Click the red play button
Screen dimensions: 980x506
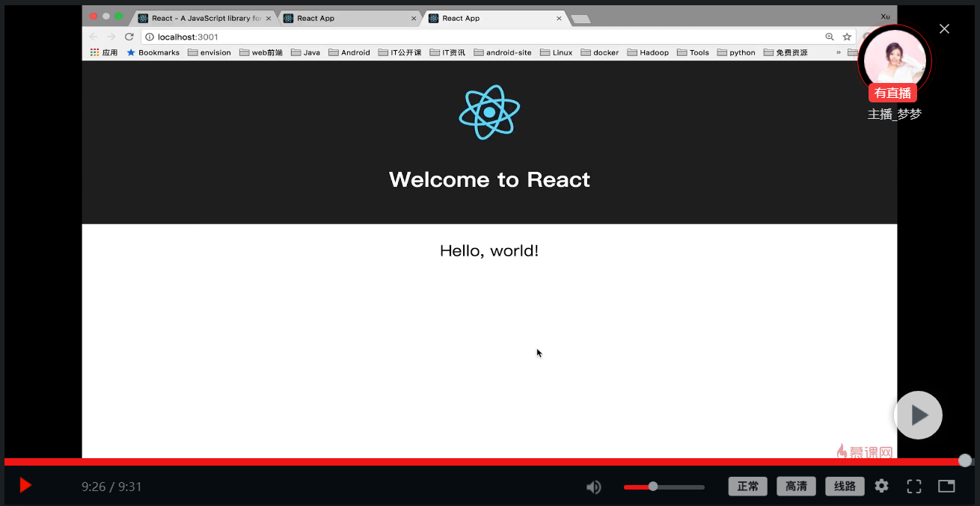pyautogui.click(x=25, y=486)
